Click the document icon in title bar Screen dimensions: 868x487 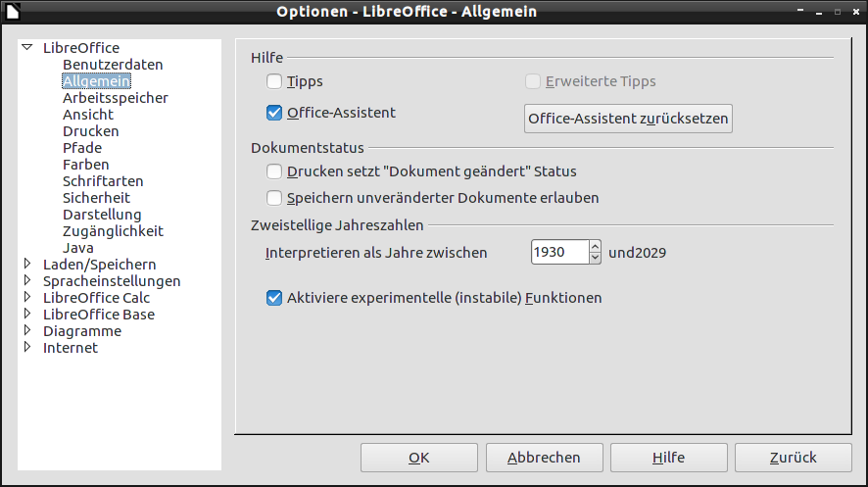click(x=12, y=11)
